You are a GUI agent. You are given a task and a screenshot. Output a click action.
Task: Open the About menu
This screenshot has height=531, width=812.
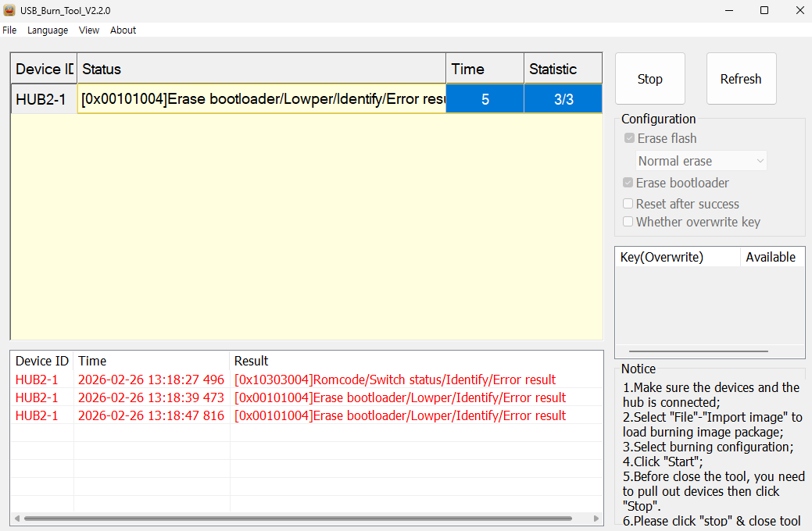(123, 30)
